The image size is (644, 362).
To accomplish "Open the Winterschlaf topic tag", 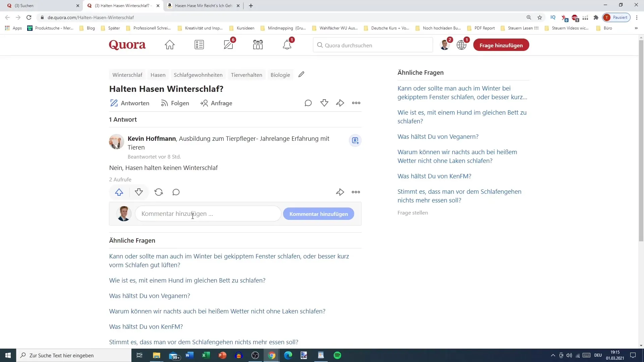I will [127, 75].
